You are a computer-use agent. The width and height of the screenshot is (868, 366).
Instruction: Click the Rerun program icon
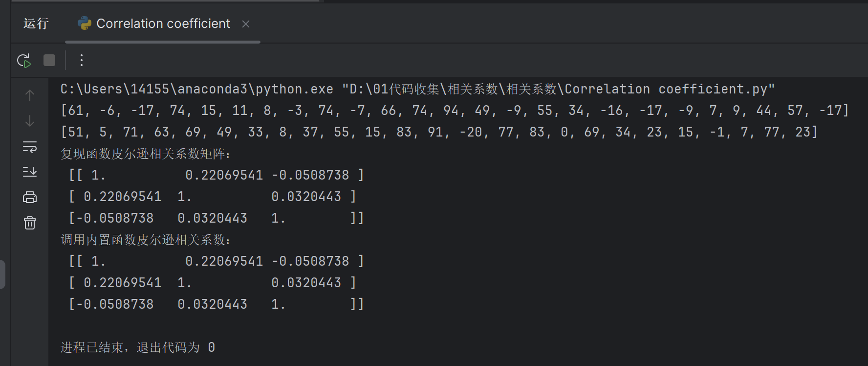pos(24,60)
